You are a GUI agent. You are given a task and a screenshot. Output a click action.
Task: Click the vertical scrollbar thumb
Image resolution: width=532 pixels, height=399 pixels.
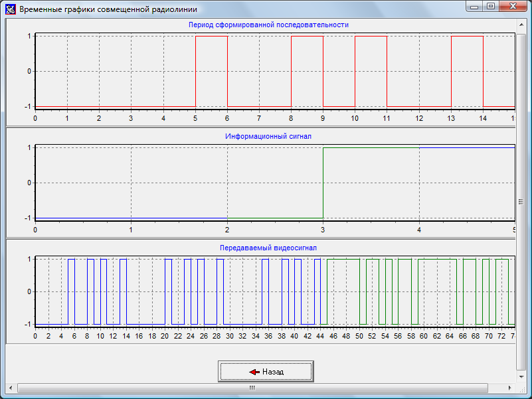tap(521, 202)
